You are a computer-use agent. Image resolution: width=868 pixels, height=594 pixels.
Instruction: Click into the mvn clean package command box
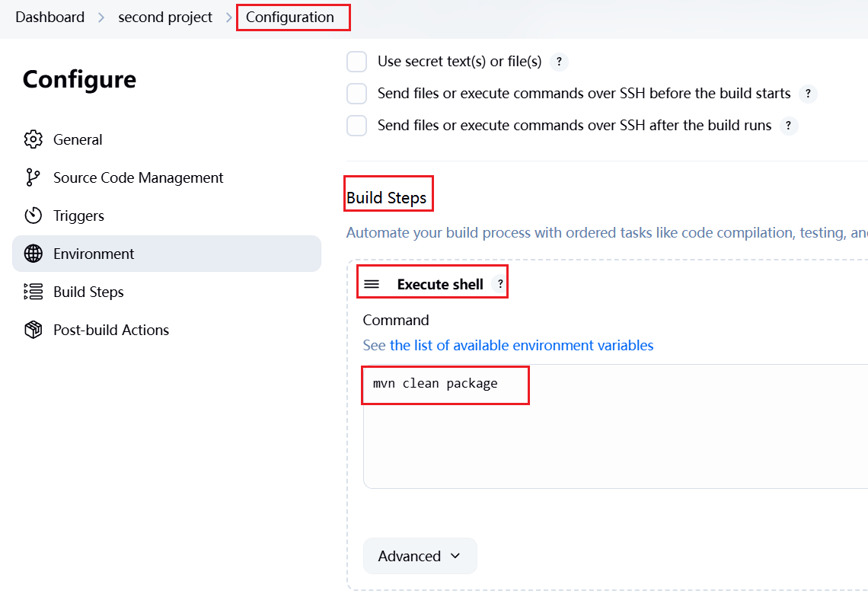614,426
